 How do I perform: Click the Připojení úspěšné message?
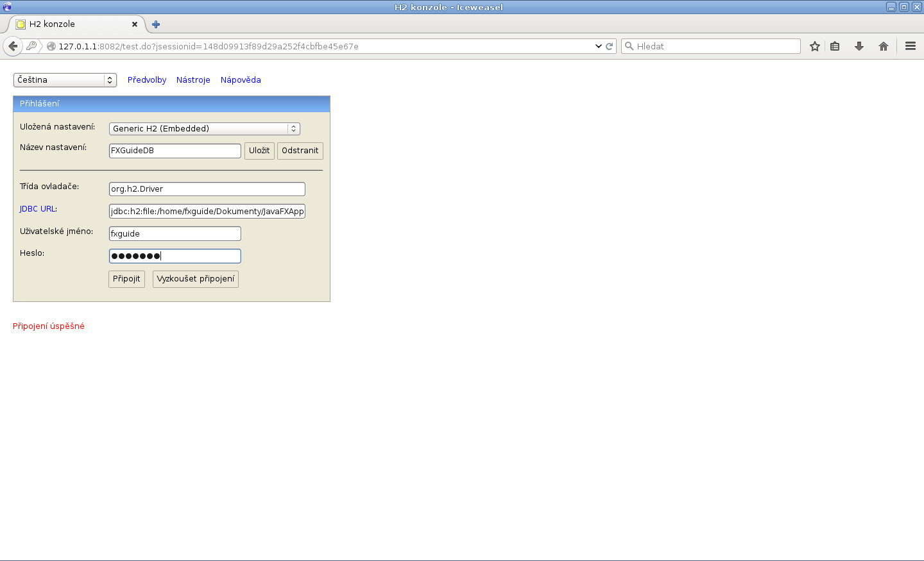coord(49,326)
